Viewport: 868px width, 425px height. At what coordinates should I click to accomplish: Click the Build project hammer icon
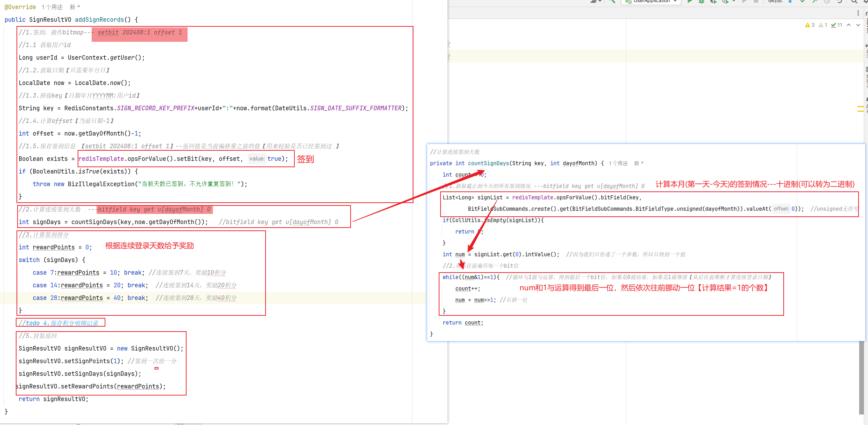click(x=612, y=1)
